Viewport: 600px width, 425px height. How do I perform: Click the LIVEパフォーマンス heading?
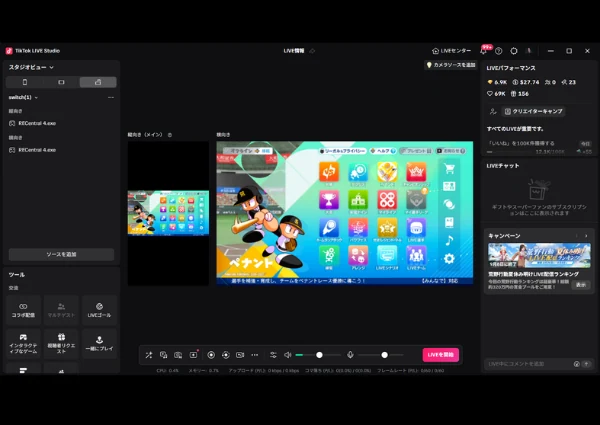pyautogui.click(x=511, y=68)
